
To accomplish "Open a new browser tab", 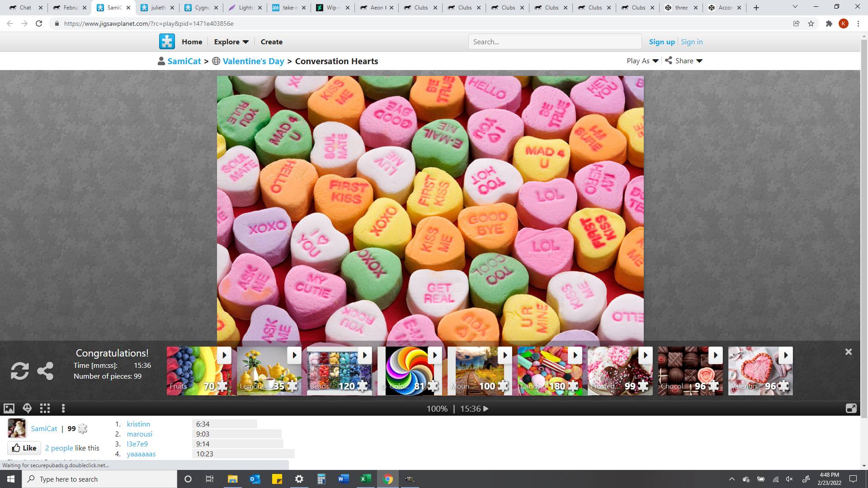I will pos(756,7).
